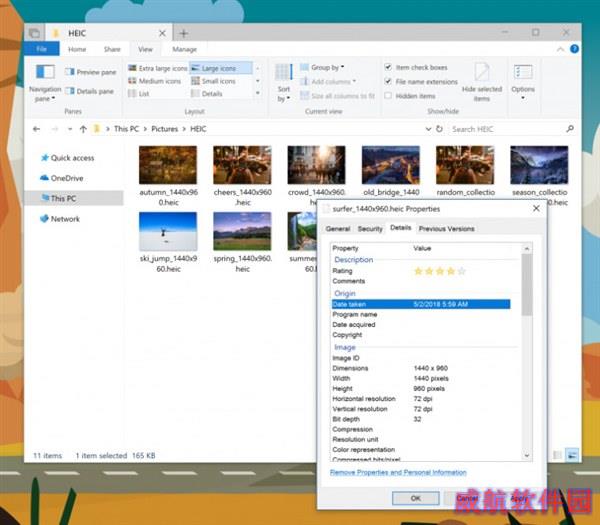Open the Manage ribbon tab
The image size is (600, 525).
[x=184, y=49]
